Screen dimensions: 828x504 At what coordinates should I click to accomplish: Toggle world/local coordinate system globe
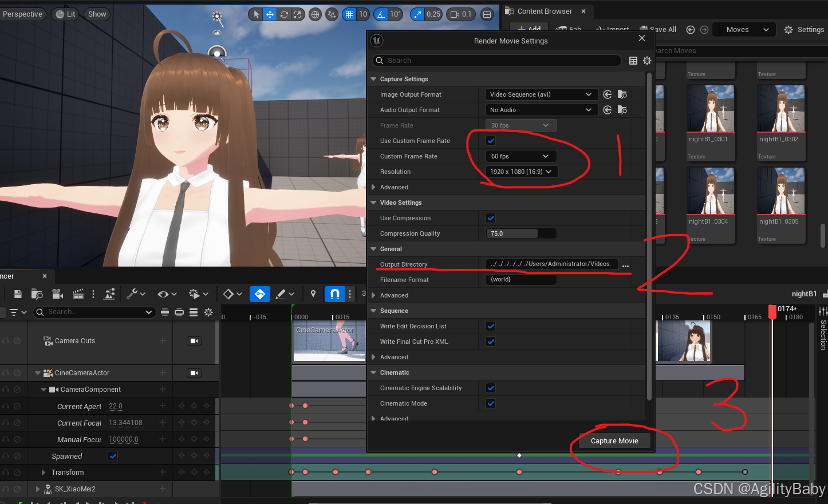point(315,14)
